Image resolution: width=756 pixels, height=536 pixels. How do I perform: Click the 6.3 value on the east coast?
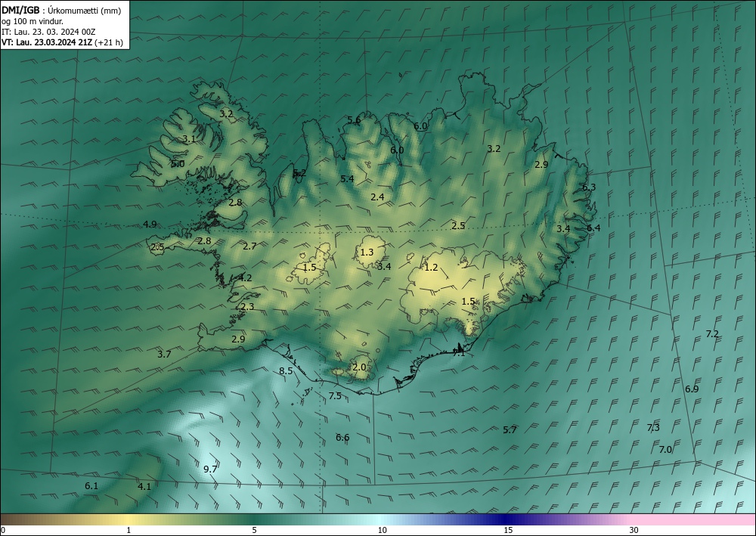click(x=589, y=187)
